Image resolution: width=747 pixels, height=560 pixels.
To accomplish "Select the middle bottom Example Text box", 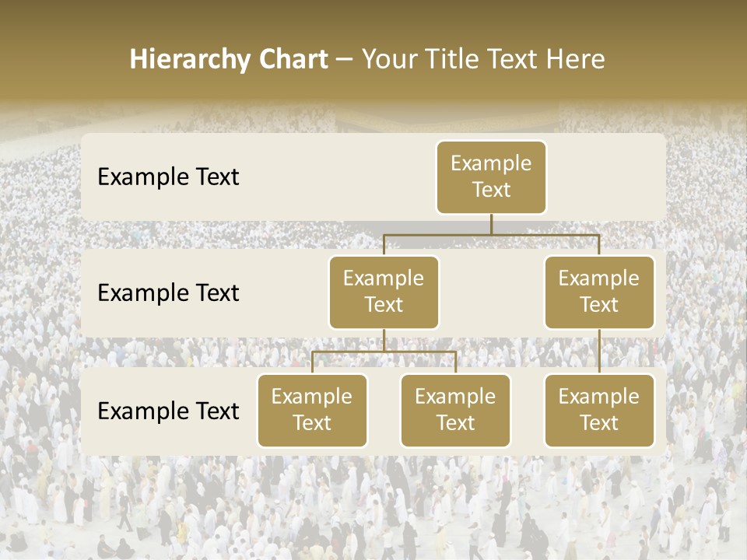I will (x=455, y=411).
